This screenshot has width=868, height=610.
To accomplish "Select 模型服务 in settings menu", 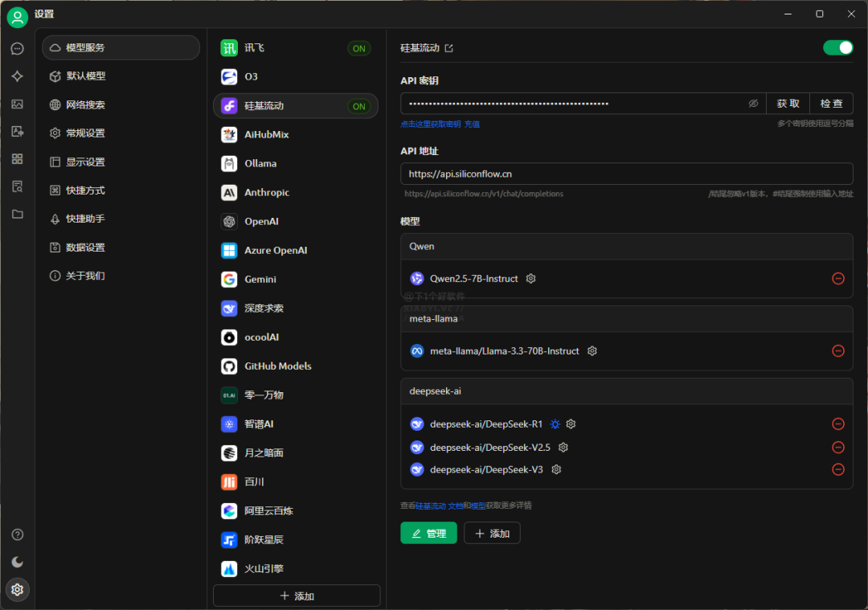I will click(x=121, y=47).
